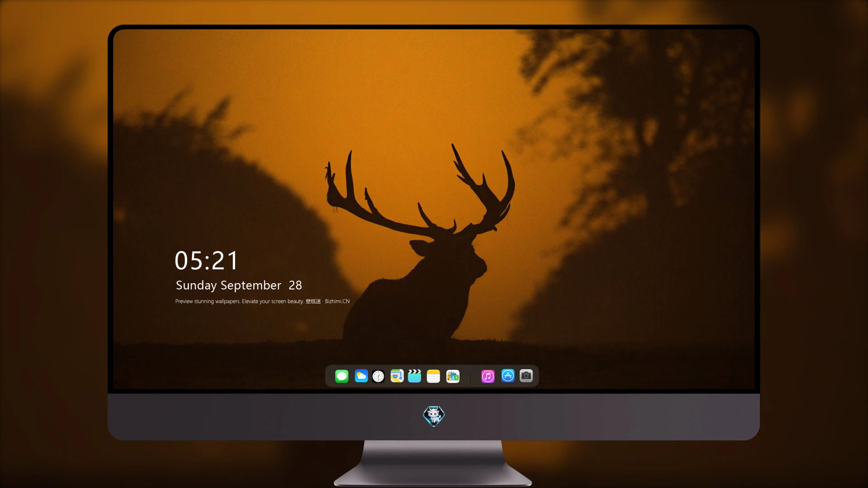Open the Clock app in the dock

click(378, 376)
